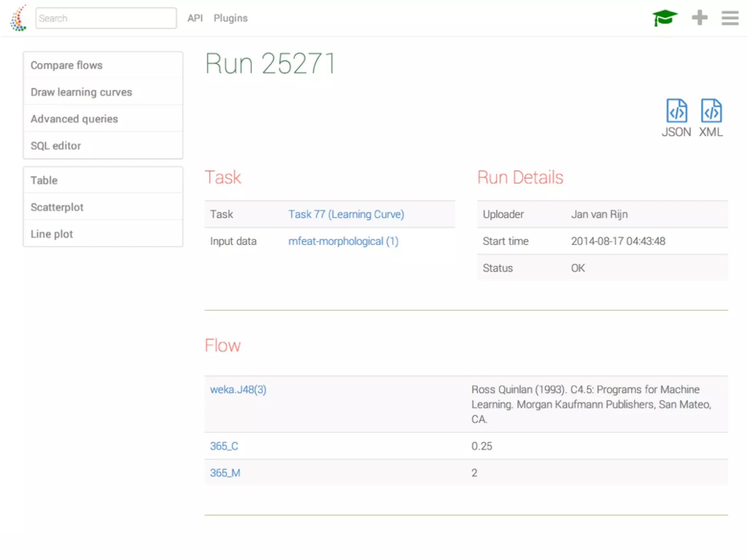Open Advanced queries sidebar item

point(74,119)
